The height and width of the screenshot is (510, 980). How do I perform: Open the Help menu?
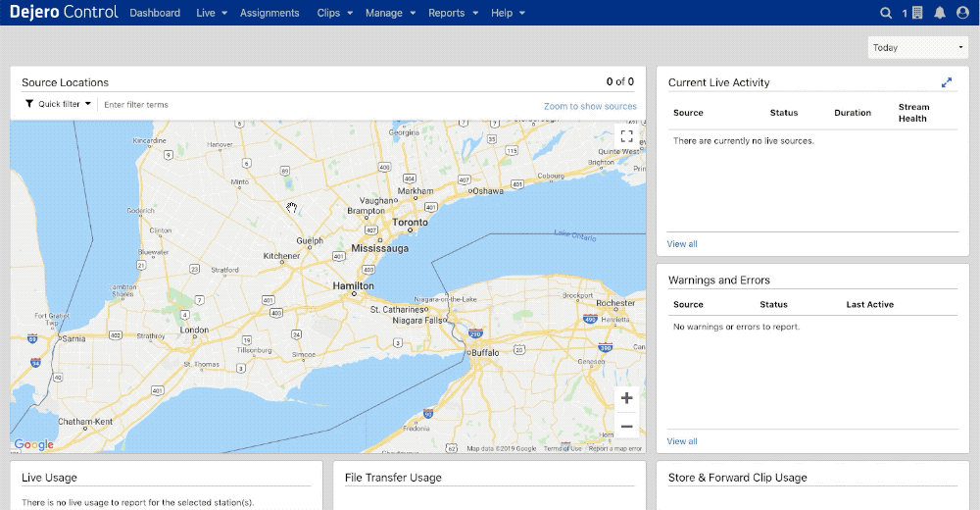click(508, 13)
